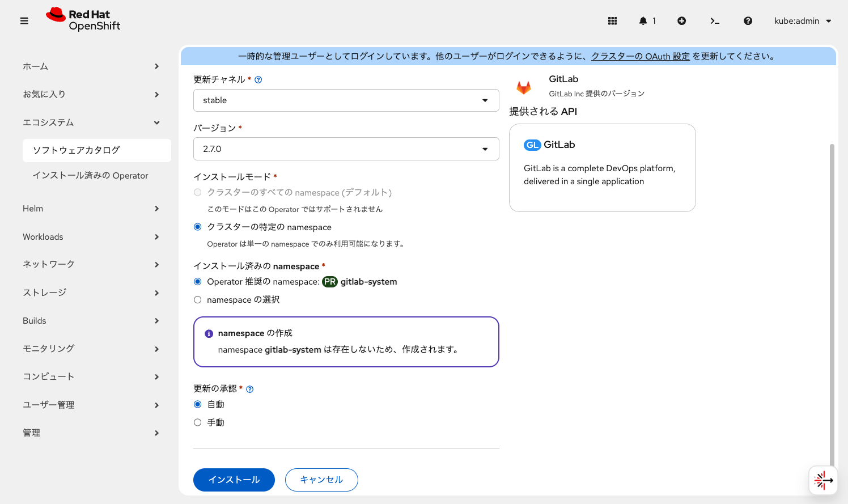Screen dimensions: 848x504
Task: Select the Operator 推奨の namespace option
Action: click(x=197, y=281)
